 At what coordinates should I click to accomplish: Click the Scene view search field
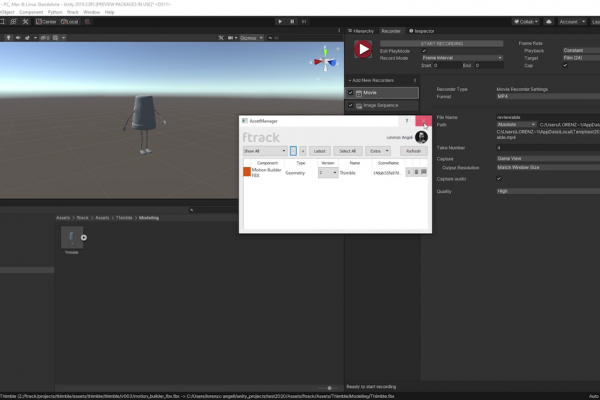(304, 38)
